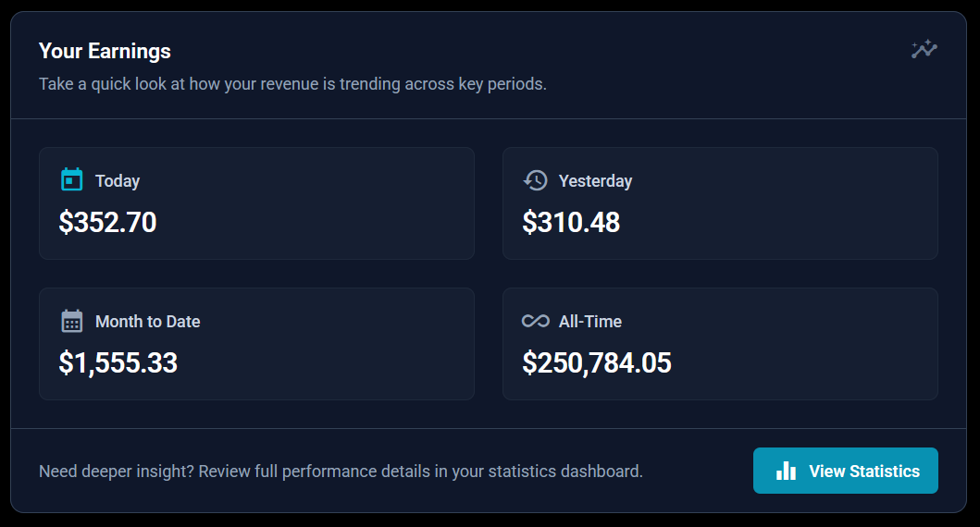Click the $250,784.05 earnings amount
The height and width of the screenshot is (527, 980).
[596, 363]
